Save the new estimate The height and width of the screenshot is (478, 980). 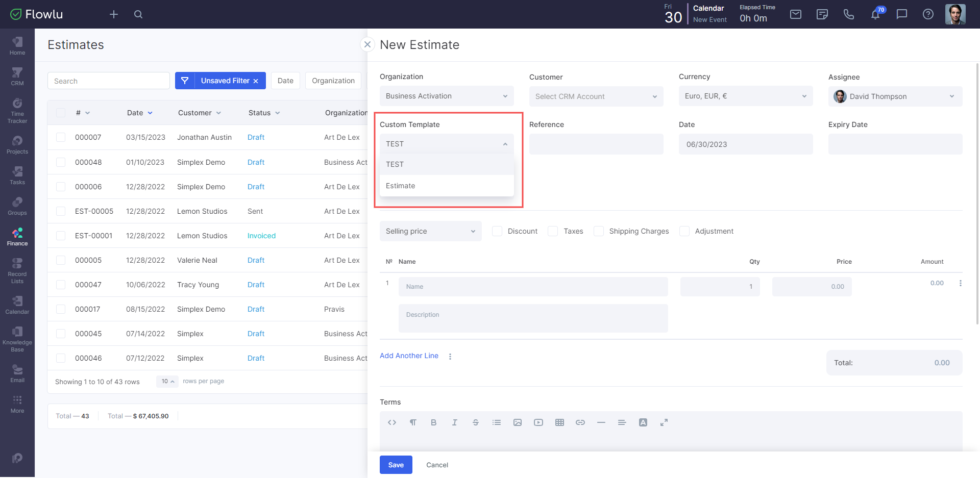coord(396,465)
